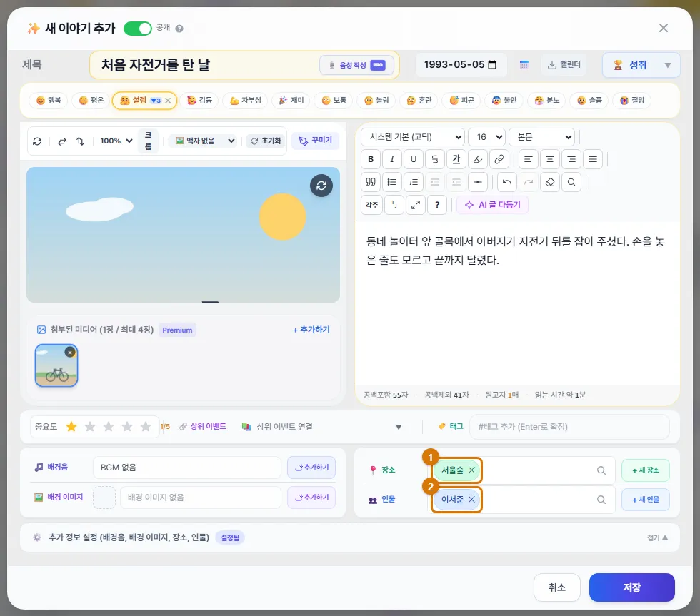Open the font family dropdown 시스템 기본
The width and height of the screenshot is (700, 616).
413,137
